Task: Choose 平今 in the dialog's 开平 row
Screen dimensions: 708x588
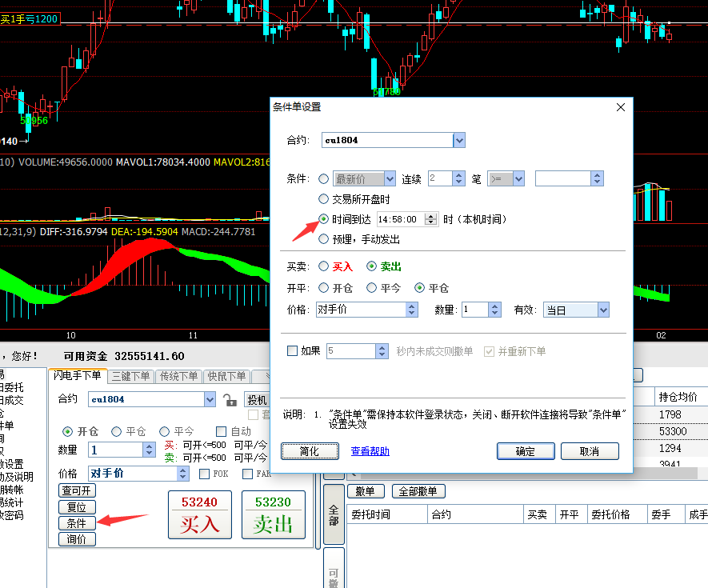Action: pyautogui.click(x=371, y=288)
